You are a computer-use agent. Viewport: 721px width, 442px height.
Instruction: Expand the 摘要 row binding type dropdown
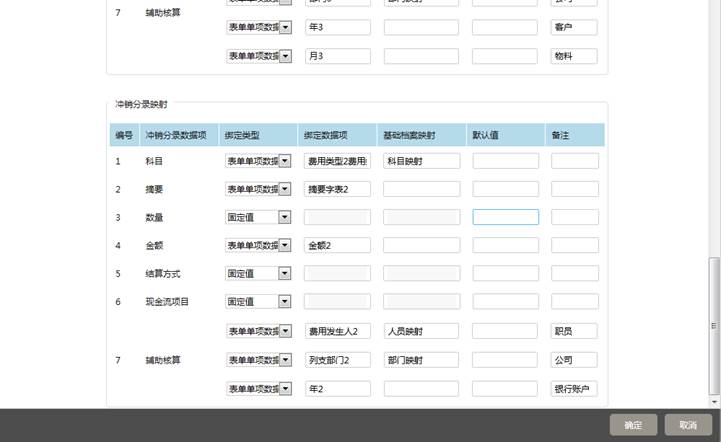(284, 189)
